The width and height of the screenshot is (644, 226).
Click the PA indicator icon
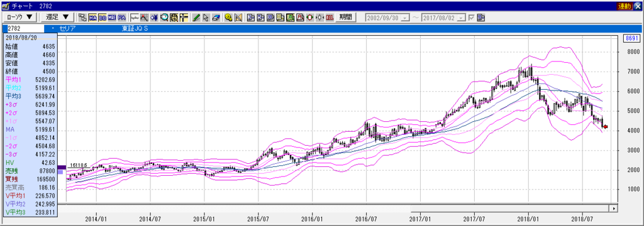click(122, 18)
